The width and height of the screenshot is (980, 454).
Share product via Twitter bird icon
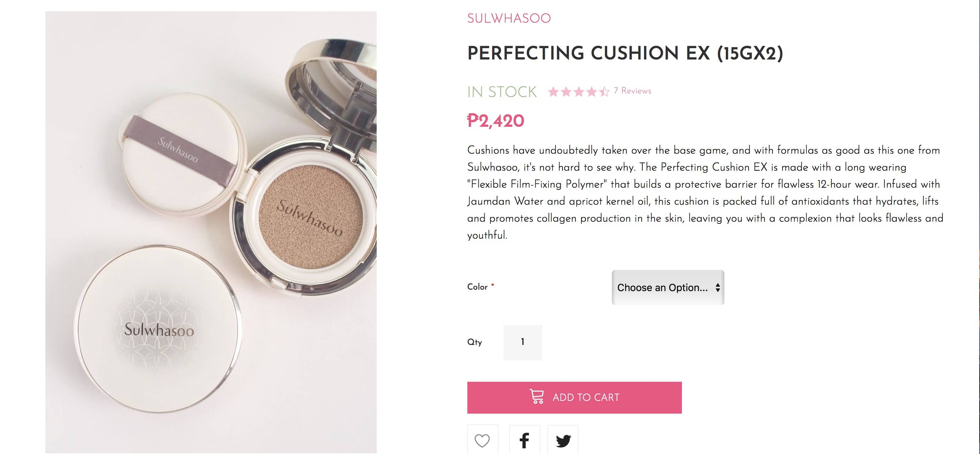click(563, 440)
